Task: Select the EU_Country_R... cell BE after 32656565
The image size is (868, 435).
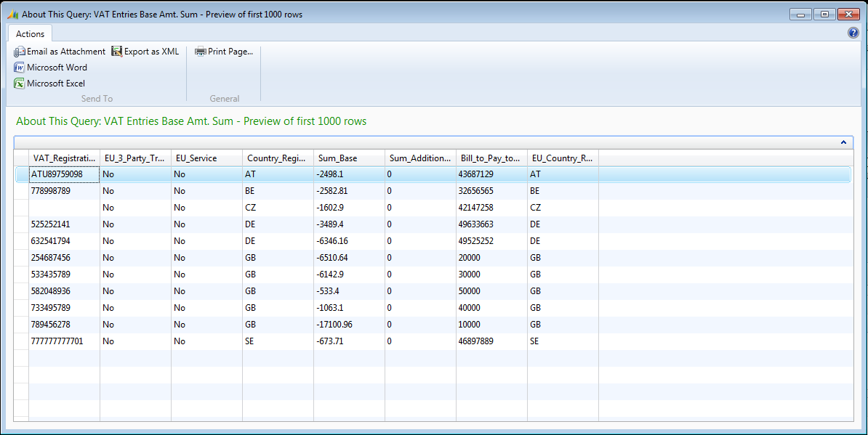Action: 563,191
